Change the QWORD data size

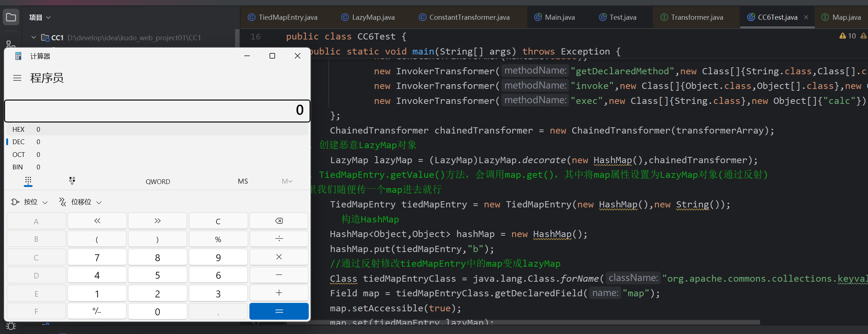[158, 181]
